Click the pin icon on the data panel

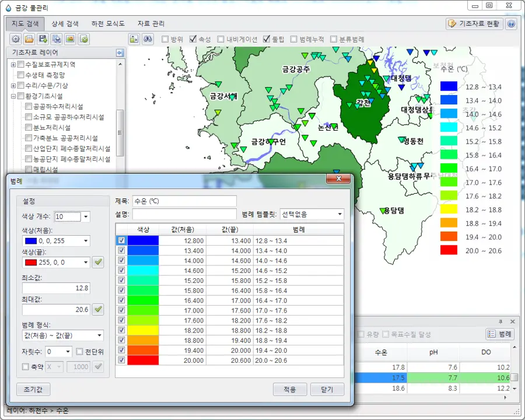[x=501, y=321]
